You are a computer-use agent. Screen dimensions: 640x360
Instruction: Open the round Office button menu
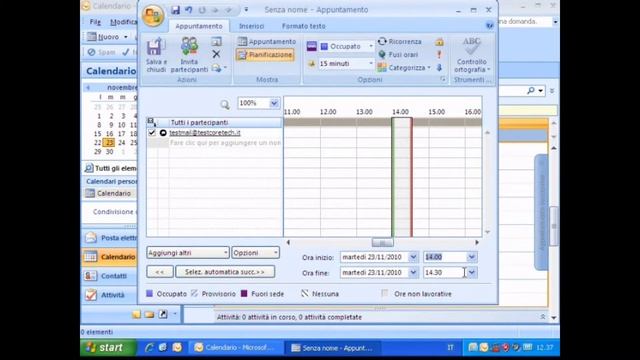pos(153,16)
